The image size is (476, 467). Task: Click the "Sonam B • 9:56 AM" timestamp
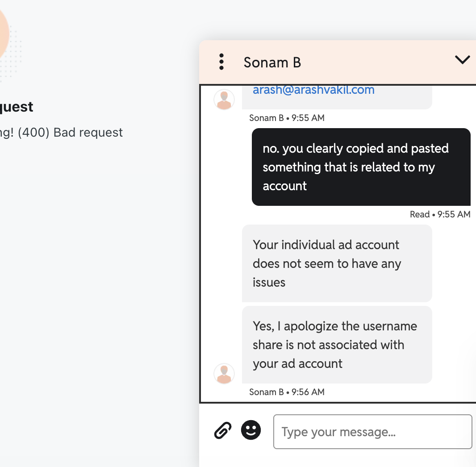(x=287, y=392)
